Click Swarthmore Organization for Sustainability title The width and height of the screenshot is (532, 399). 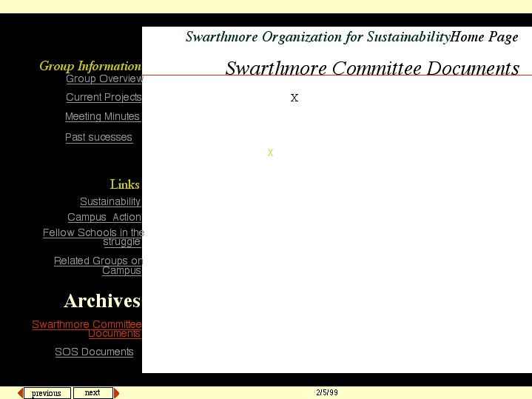pos(318,37)
